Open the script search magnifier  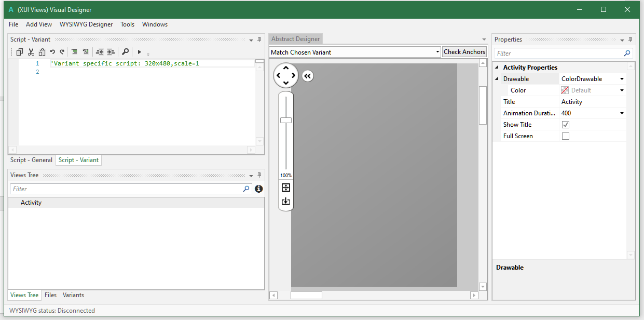[x=125, y=52]
